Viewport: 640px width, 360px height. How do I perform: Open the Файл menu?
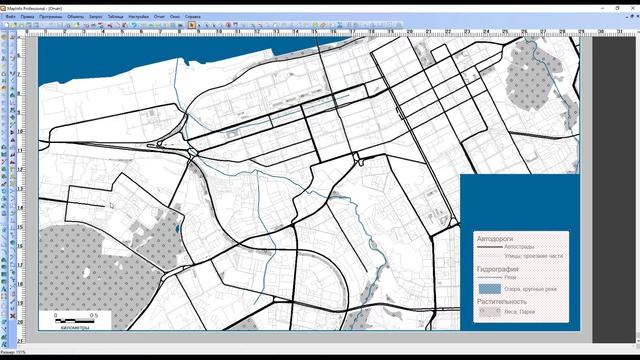coord(11,17)
